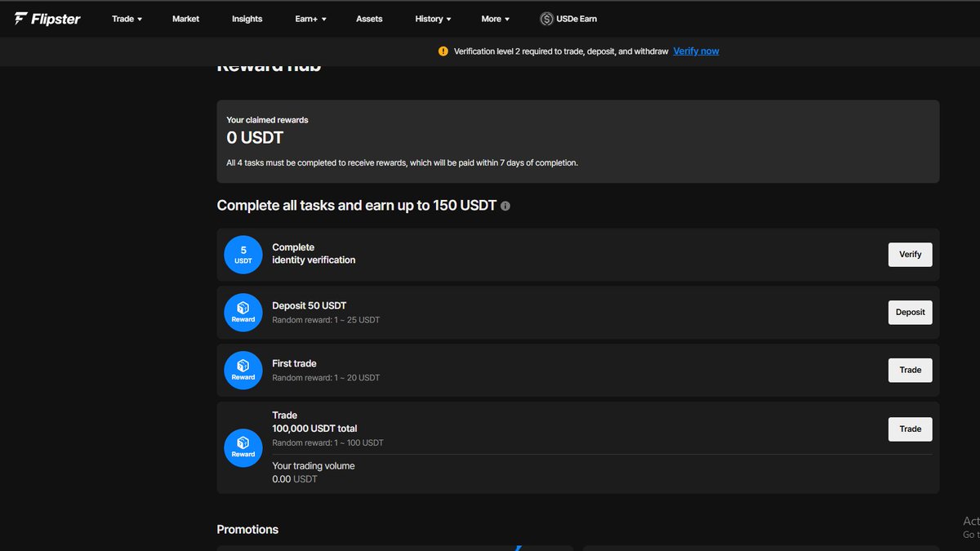Expand the More dropdown menu
Screen dimensions: 980x551
click(x=495, y=19)
